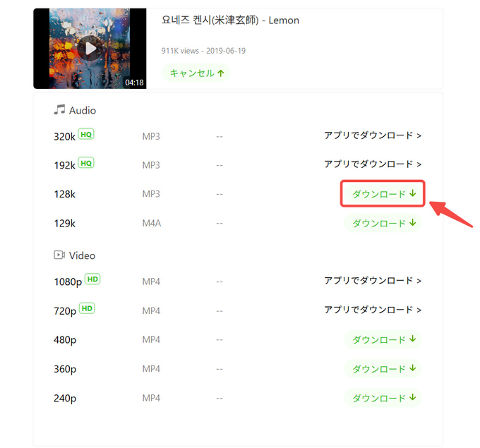Download the 240p MP4 video

click(383, 398)
